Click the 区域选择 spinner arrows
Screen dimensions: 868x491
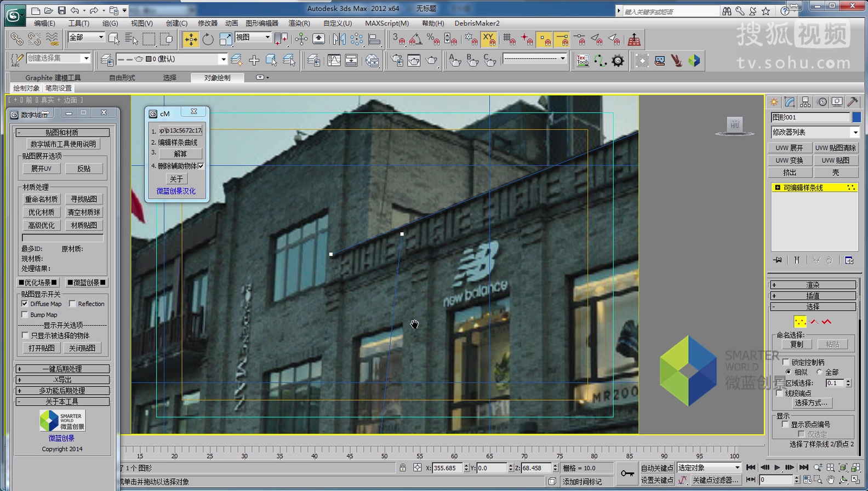pos(849,383)
